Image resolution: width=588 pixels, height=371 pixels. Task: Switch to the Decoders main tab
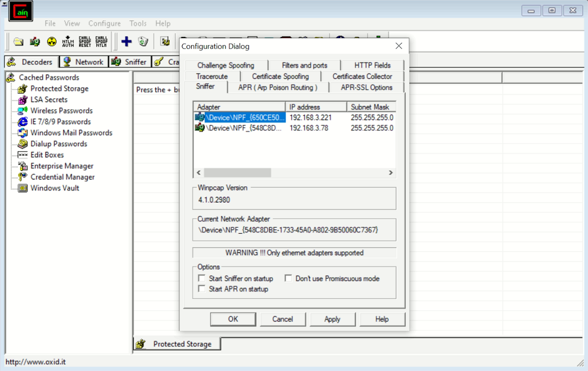(x=32, y=62)
